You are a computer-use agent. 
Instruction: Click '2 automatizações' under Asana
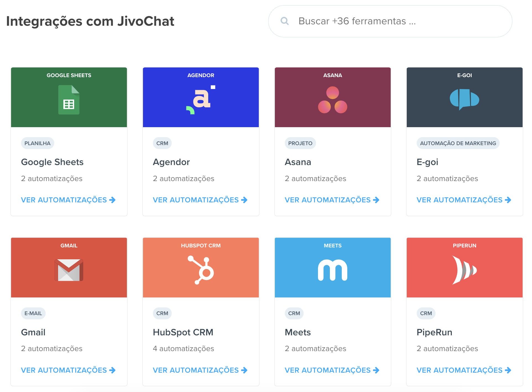click(x=315, y=179)
